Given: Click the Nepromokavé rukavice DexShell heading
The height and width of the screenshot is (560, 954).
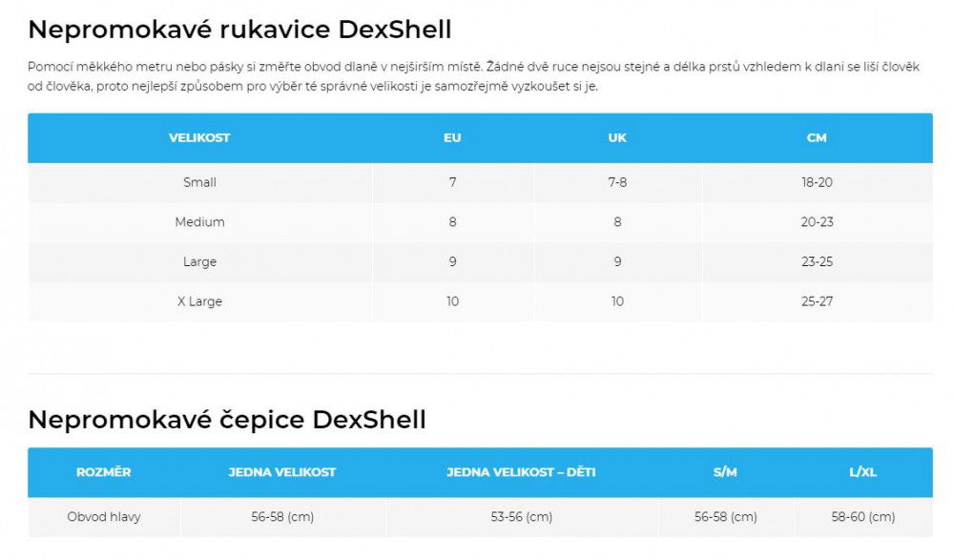Looking at the screenshot, I should coord(239,30).
